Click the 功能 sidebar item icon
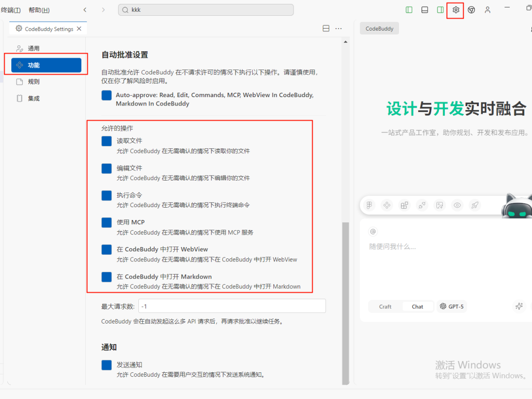The image size is (532, 399). 19,65
